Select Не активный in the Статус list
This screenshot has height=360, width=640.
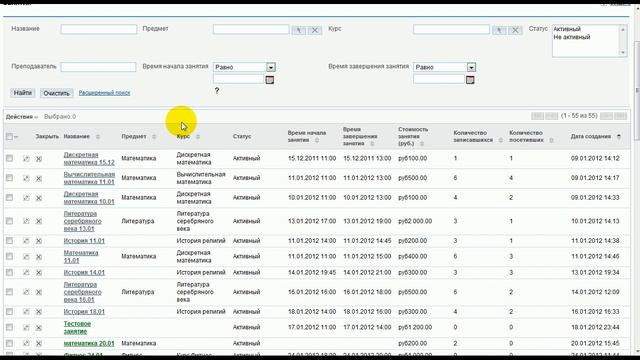pyautogui.click(x=571, y=37)
